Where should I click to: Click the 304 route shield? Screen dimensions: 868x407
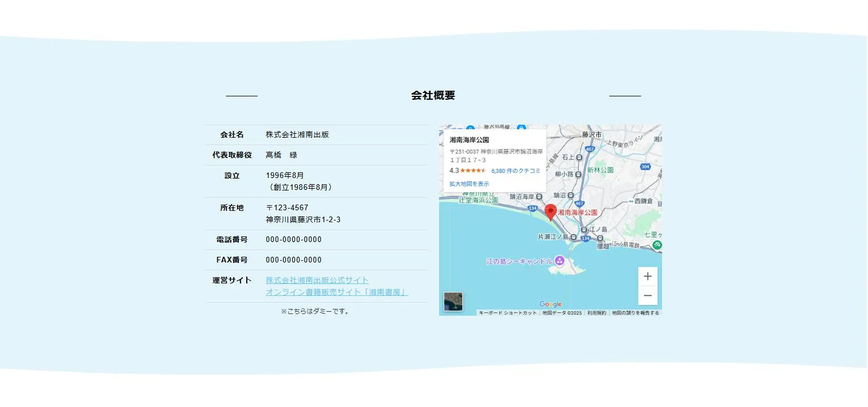[645, 167]
